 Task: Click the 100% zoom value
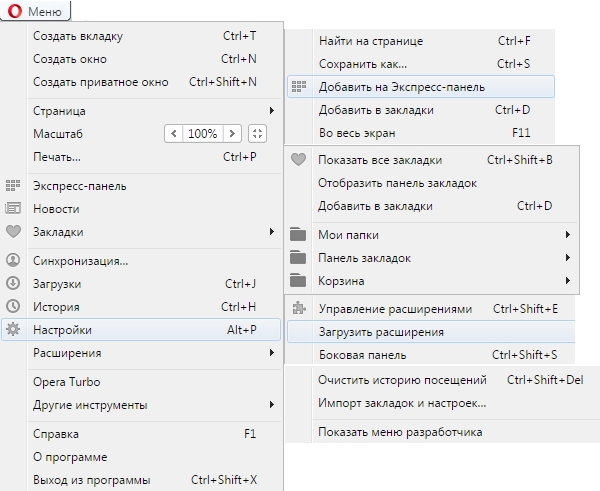point(202,134)
